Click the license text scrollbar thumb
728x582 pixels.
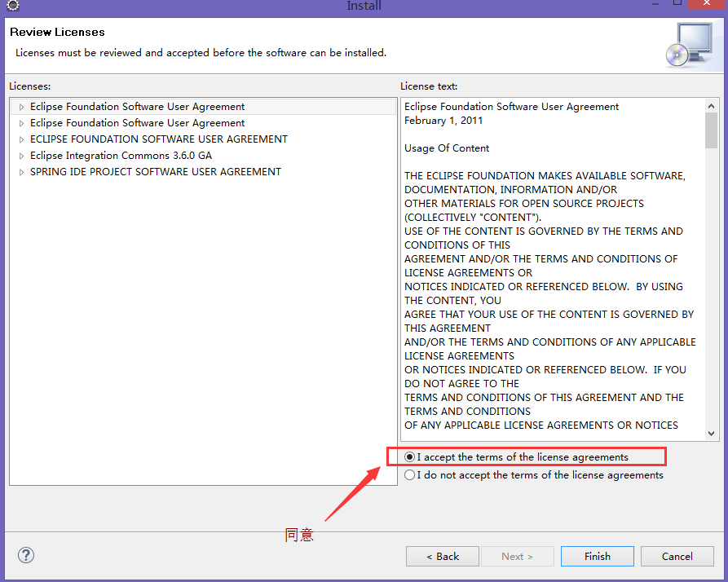711,131
